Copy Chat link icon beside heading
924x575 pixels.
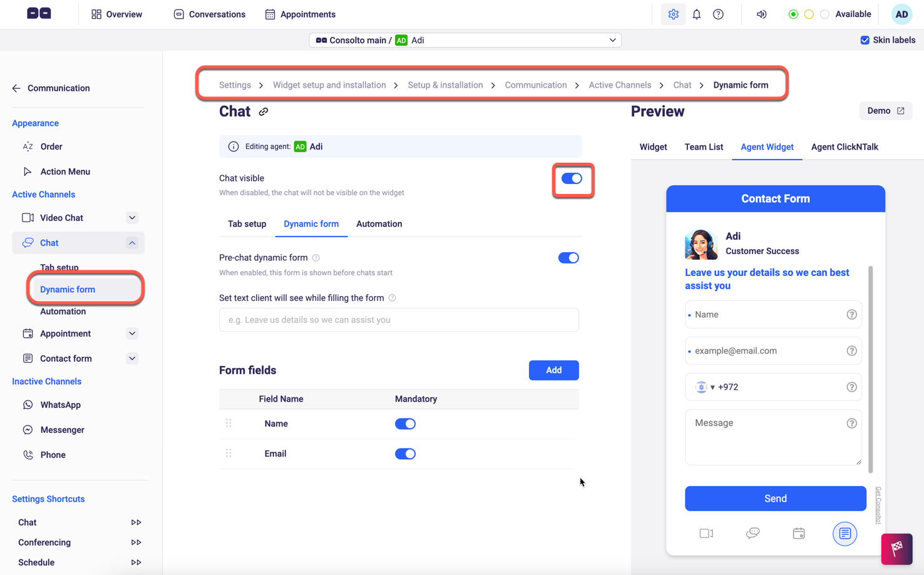pyautogui.click(x=264, y=112)
